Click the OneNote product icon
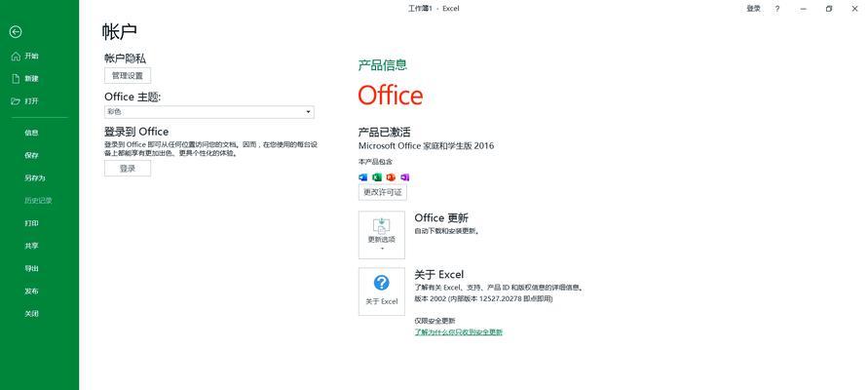 point(404,177)
